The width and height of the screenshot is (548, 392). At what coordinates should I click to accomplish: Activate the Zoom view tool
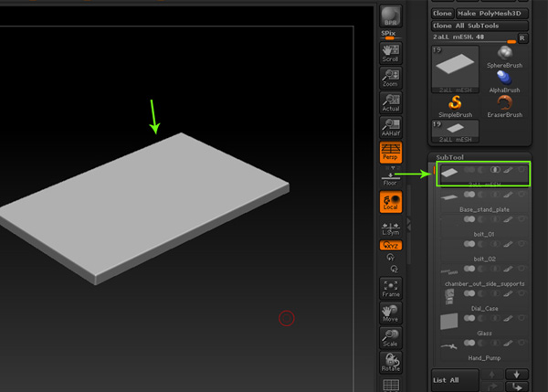click(391, 76)
